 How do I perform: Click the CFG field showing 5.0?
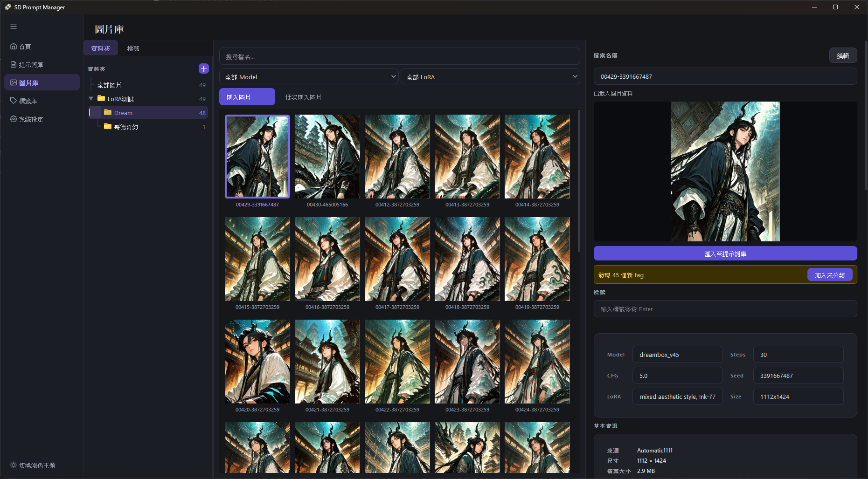[x=678, y=376]
